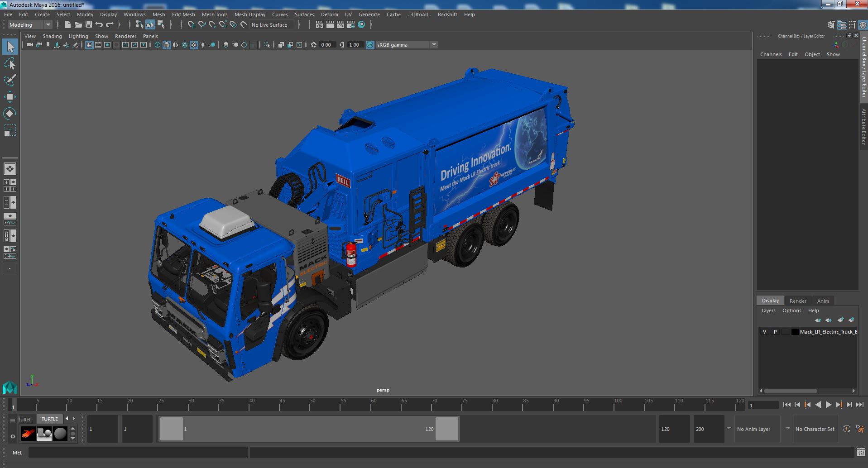The image size is (868, 468).
Task: Enable snap to points
Action: [212, 25]
